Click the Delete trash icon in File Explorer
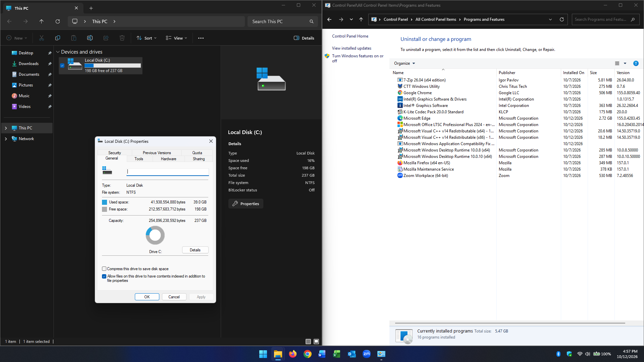The image size is (644, 362). click(x=122, y=38)
